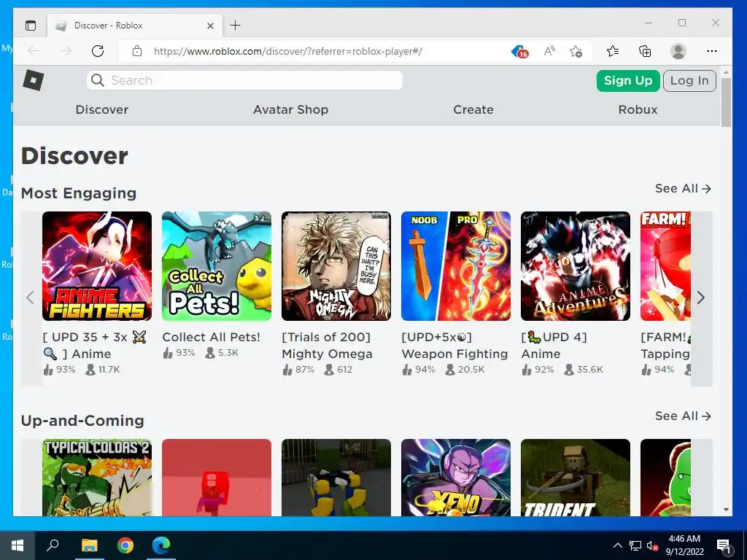Click the browser address bar URL
Viewport: 747px width, 560px height.
[x=287, y=52]
